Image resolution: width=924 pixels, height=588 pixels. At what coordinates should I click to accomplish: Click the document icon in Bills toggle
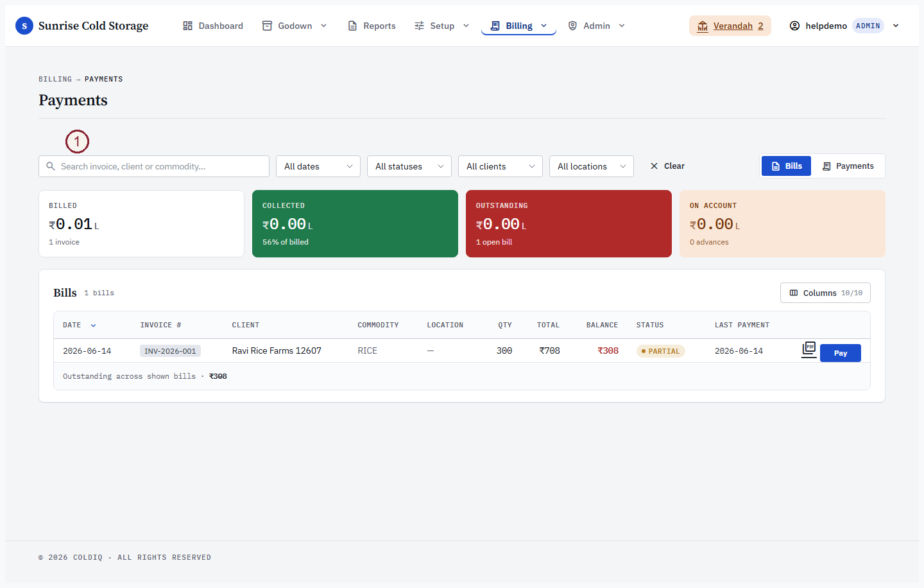775,166
